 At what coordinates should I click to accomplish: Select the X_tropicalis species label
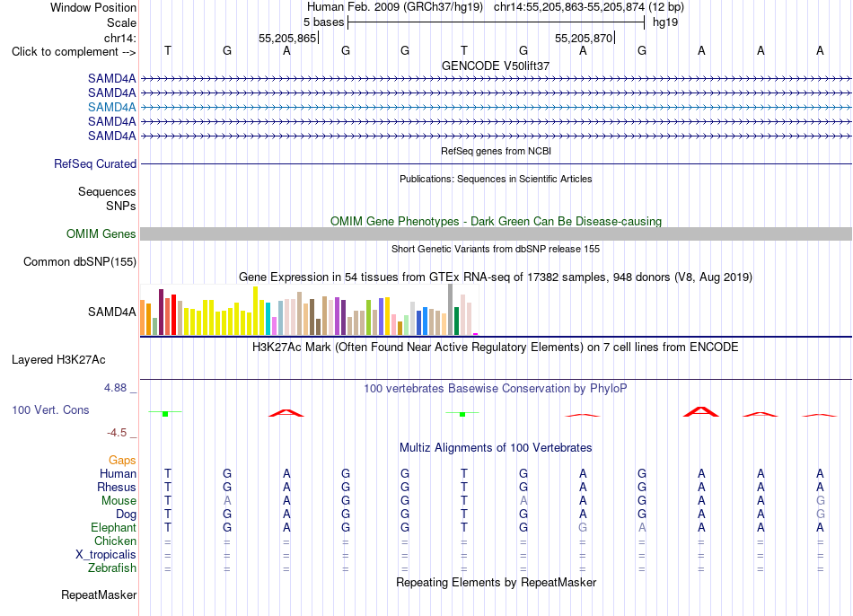point(106,555)
